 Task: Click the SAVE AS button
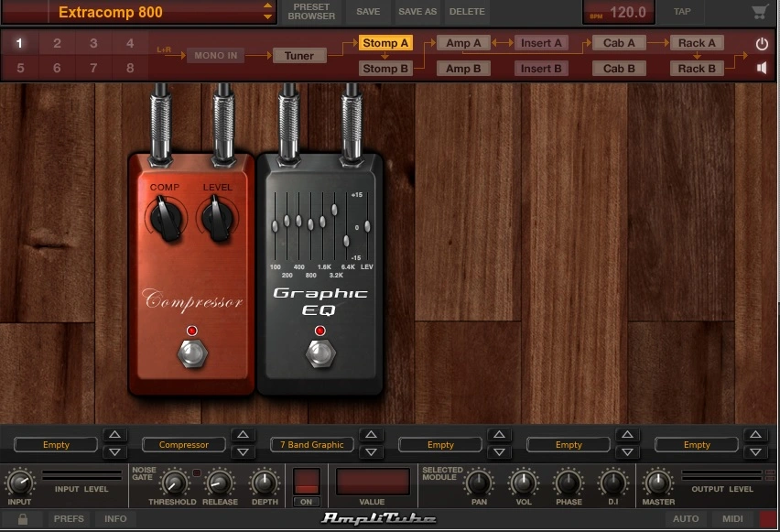pos(417,12)
